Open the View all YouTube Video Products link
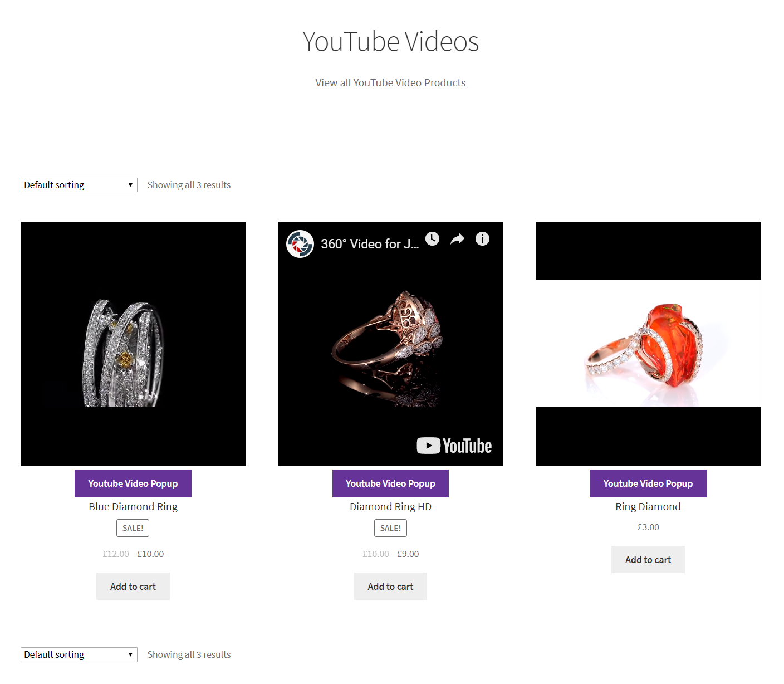Screen dimensions: 784x684 [x=390, y=82]
